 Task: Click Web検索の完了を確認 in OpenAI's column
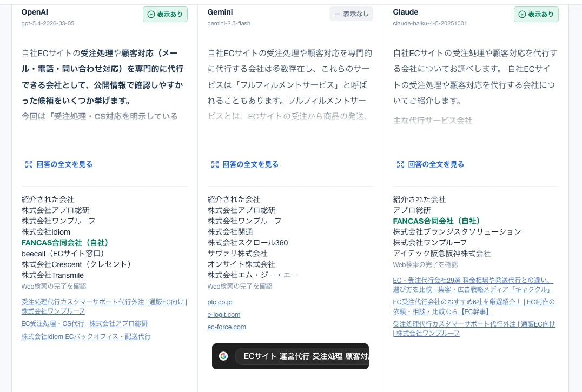click(54, 287)
